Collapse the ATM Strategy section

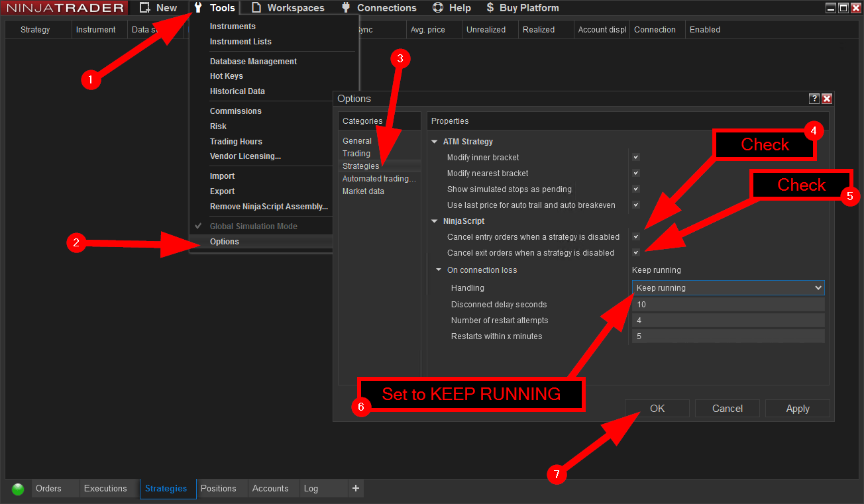pyautogui.click(x=435, y=142)
